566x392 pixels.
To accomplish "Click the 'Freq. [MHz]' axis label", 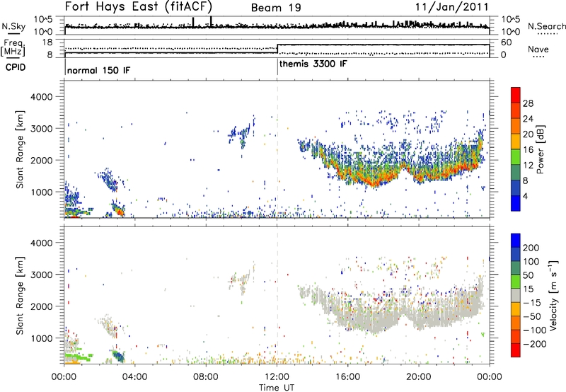I will [x=13, y=48].
